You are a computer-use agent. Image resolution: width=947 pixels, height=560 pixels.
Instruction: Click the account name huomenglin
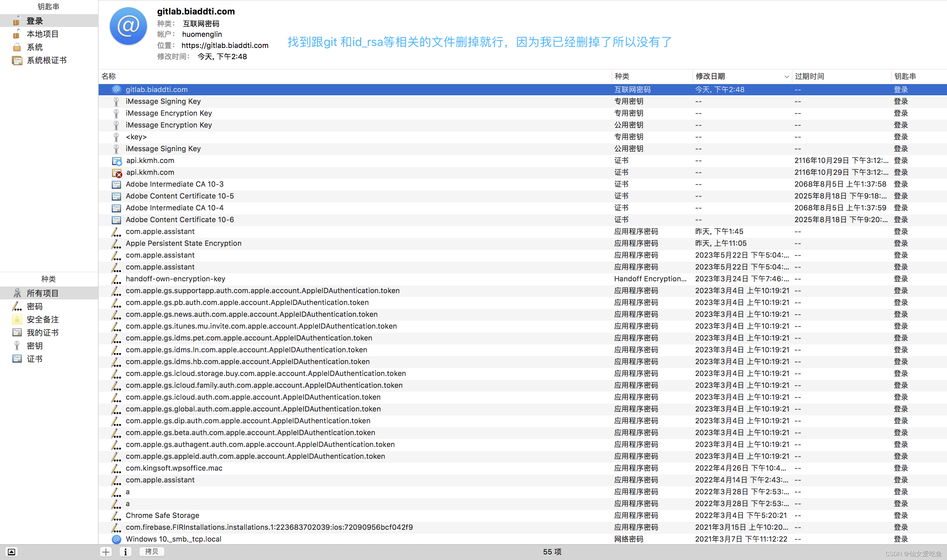(x=202, y=34)
